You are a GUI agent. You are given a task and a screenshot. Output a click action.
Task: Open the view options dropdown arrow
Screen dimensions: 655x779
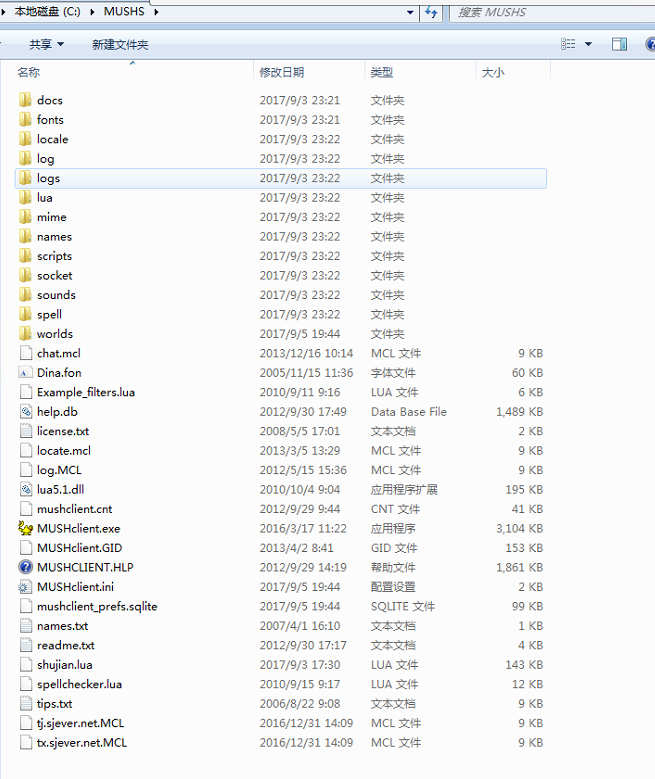tap(588, 44)
